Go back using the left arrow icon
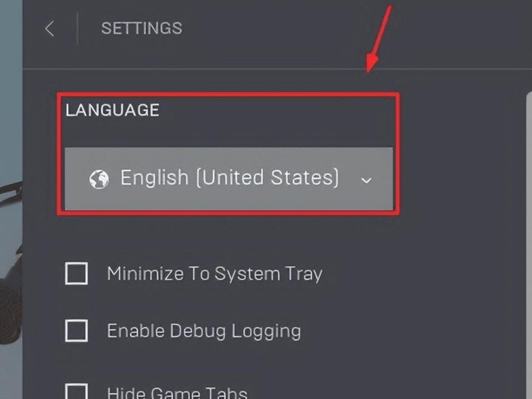The height and width of the screenshot is (399, 532). (x=49, y=29)
